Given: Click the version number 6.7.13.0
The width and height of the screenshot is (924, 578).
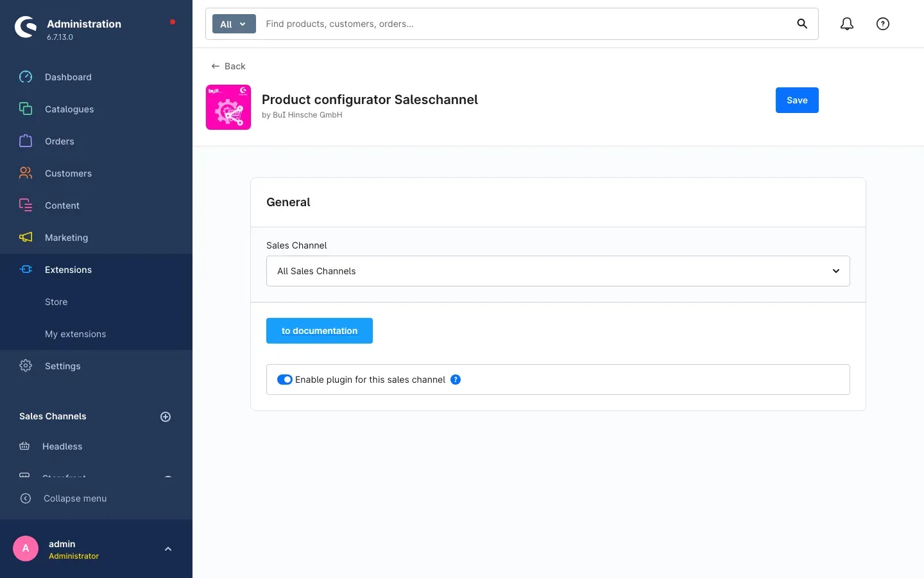Looking at the screenshot, I should 60,37.
